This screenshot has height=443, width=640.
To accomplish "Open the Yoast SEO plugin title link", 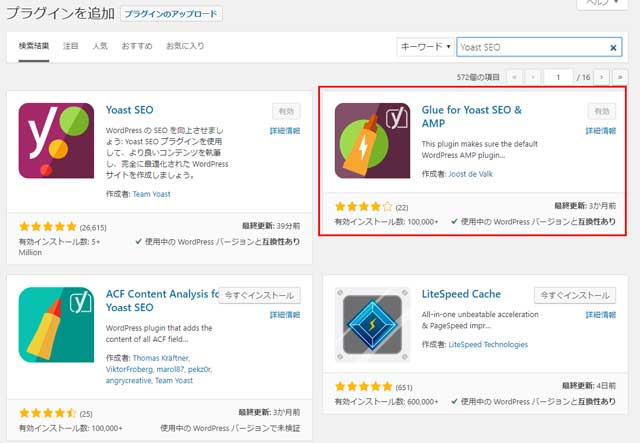I will tap(129, 110).
